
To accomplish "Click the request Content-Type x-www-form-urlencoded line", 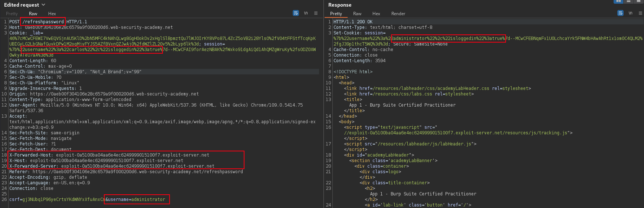I will click(x=70, y=100).
